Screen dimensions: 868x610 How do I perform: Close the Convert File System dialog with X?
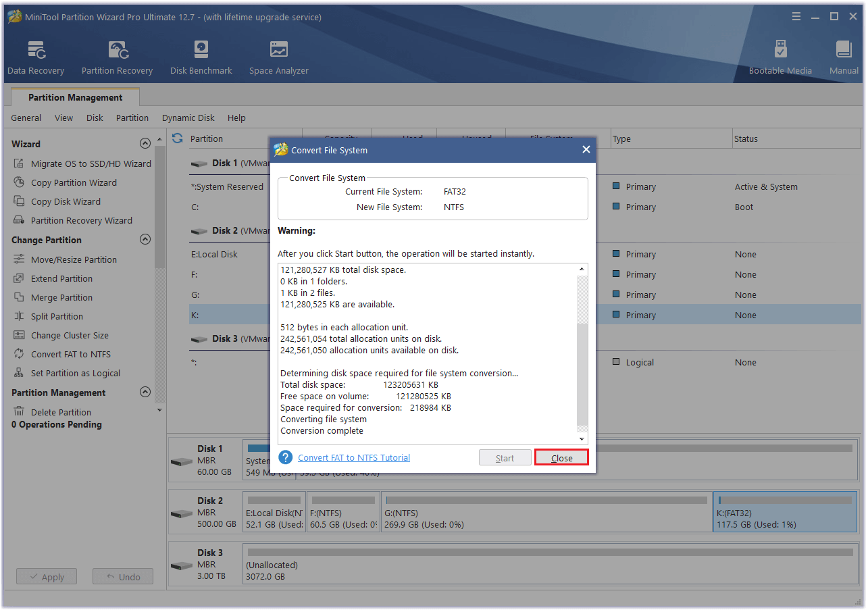(x=586, y=150)
